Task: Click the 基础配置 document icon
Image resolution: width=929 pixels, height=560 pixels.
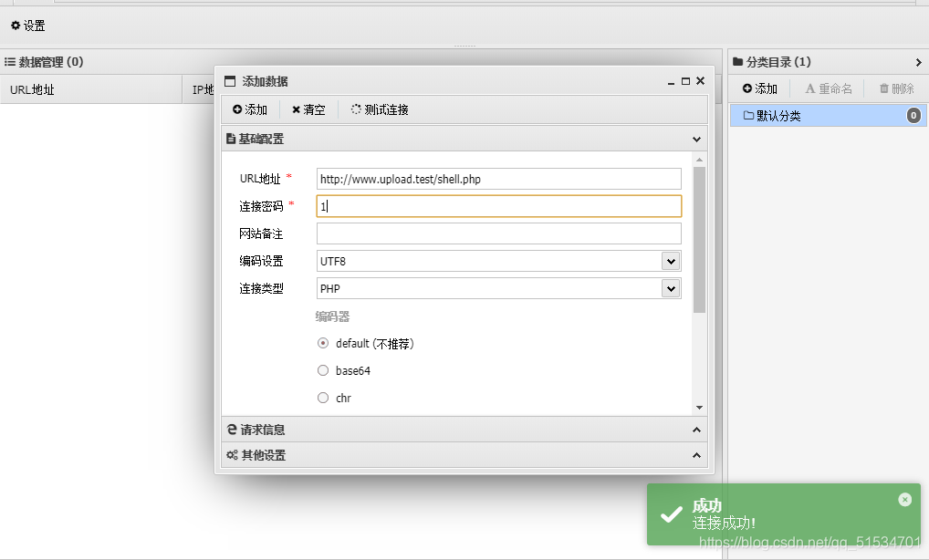Action: (231, 140)
